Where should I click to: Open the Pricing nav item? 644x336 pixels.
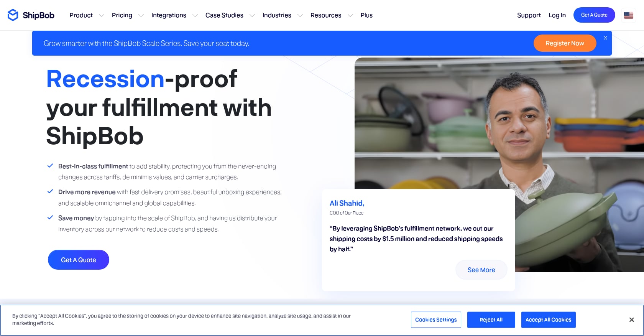coord(122,15)
